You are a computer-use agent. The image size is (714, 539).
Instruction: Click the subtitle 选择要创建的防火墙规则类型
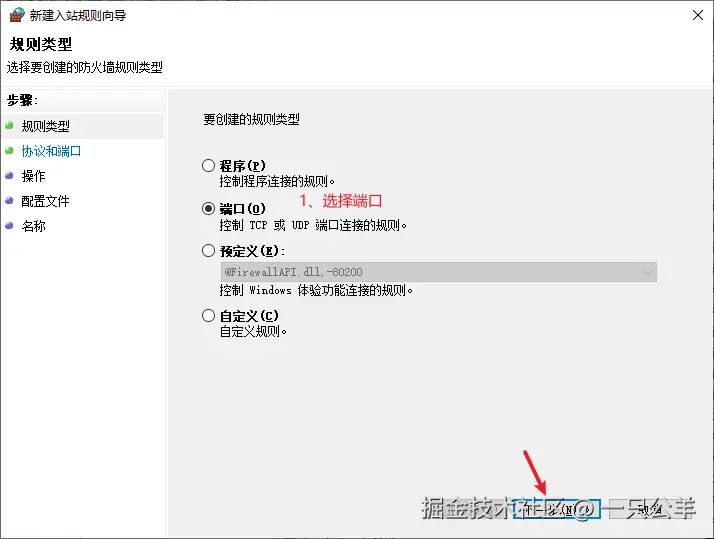(x=85, y=67)
